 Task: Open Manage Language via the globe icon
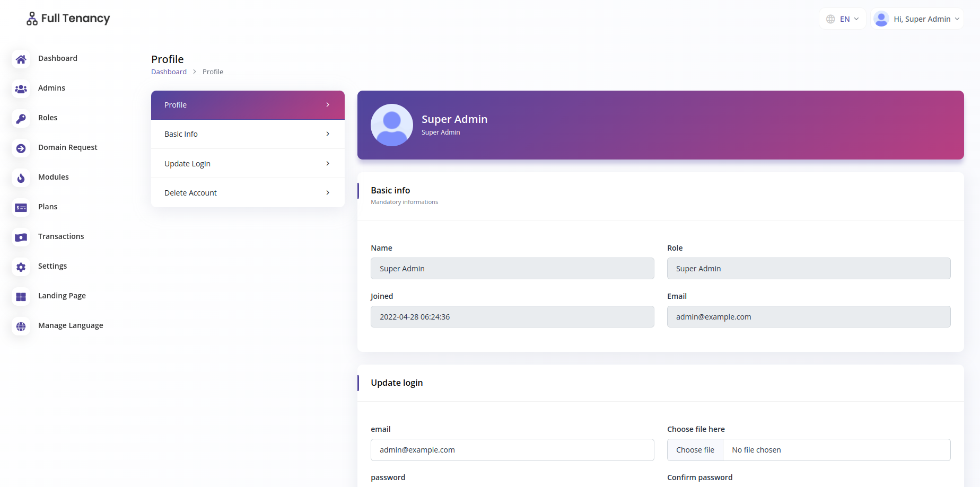click(21, 326)
